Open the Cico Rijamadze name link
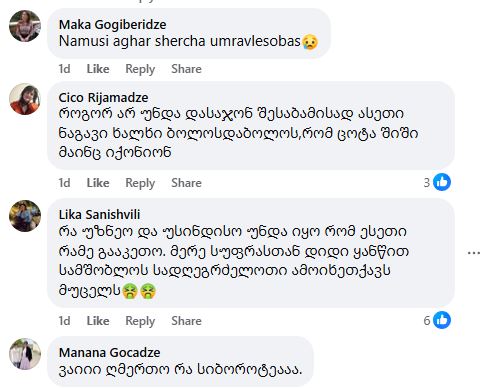 [x=103, y=98]
